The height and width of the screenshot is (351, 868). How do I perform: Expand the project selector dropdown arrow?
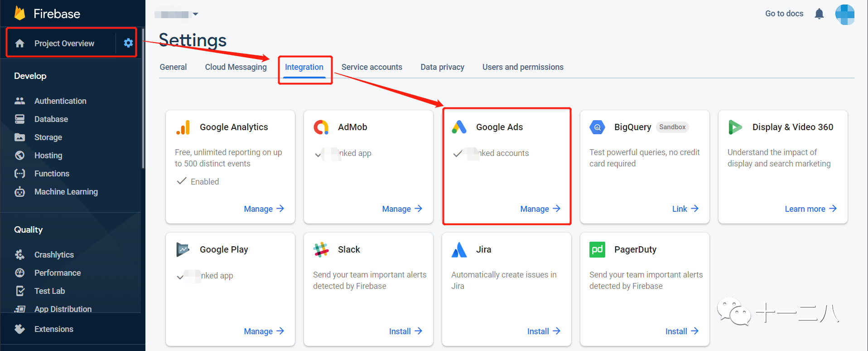click(195, 14)
